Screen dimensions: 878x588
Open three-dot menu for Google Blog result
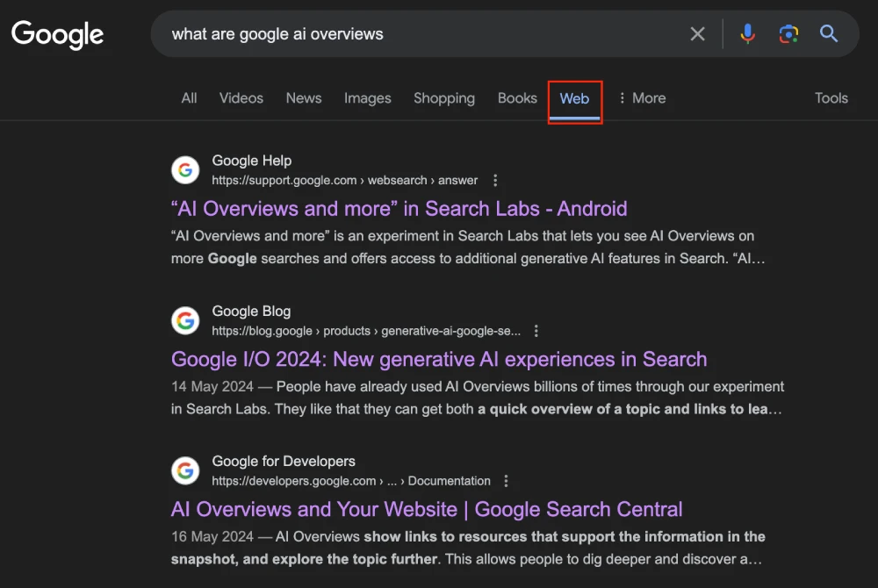(x=536, y=331)
